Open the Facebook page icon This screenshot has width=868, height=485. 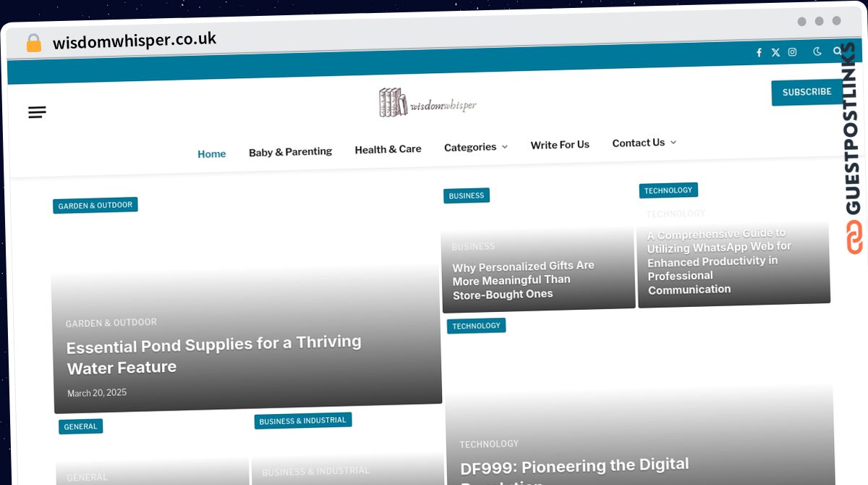pos(759,53)
